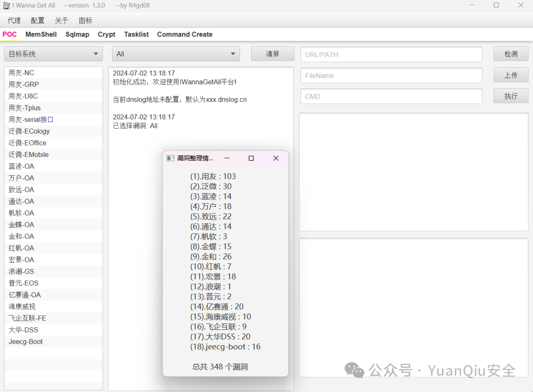
Task: Minimize the main I Wanna Get All window
Action: (x=472, y=5)
